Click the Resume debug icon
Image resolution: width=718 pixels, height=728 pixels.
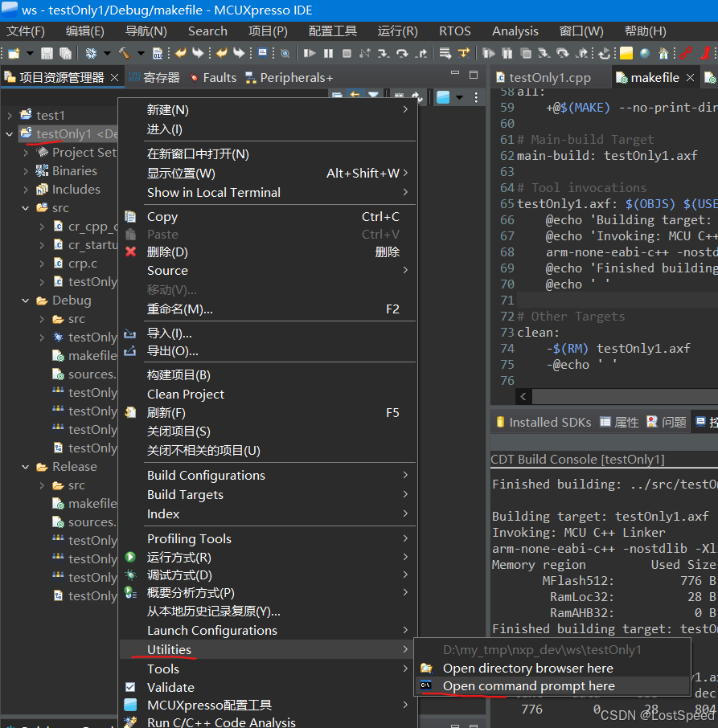tap(310, 53)
